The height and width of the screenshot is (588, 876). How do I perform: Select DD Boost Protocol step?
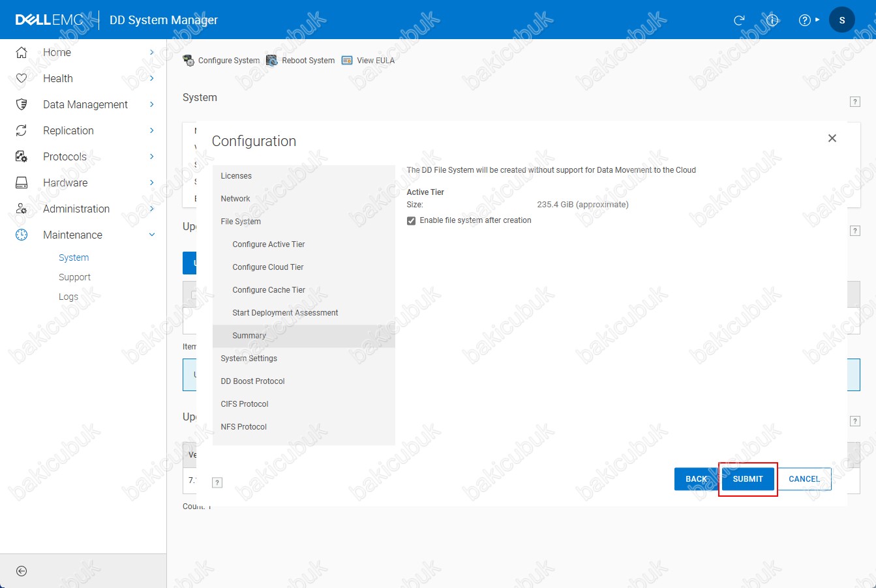(304, 381)
